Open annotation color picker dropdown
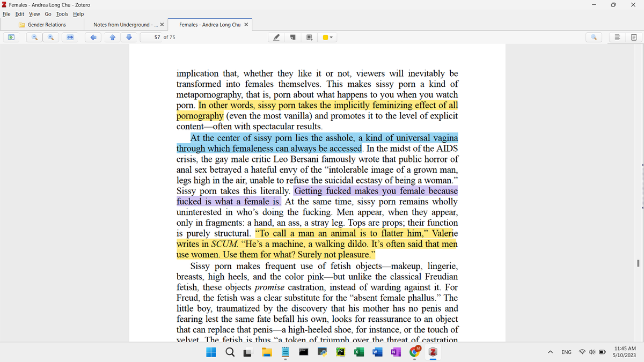Viewport: 644px width, 362px height. (328, 38)
